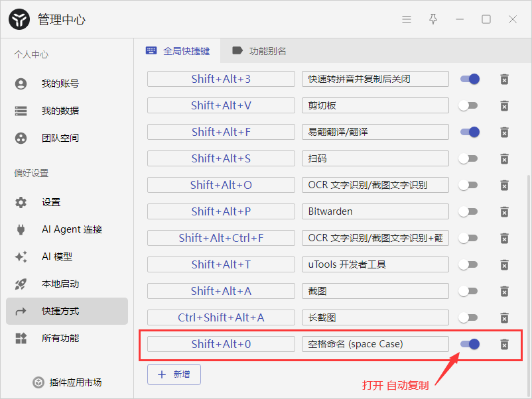Click 新增 to add a shortcut
The image size is (532, 399).
click(174, 374)
